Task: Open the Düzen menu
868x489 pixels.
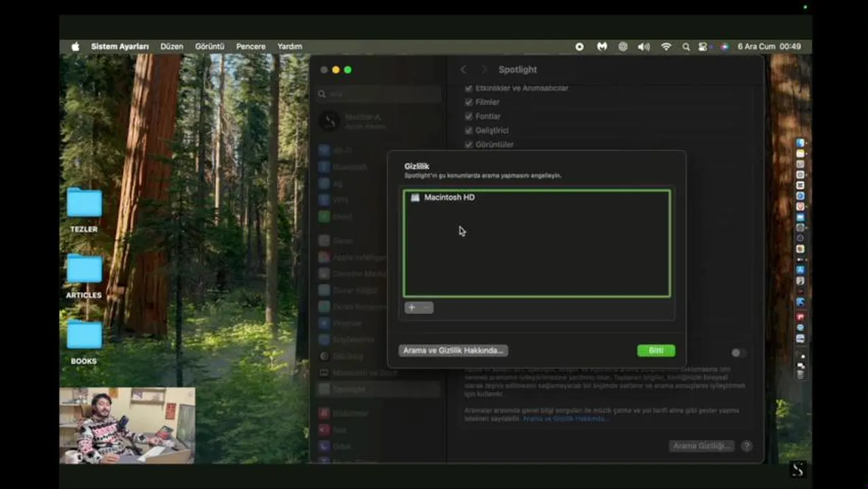Action: click(x=172, y=47)
